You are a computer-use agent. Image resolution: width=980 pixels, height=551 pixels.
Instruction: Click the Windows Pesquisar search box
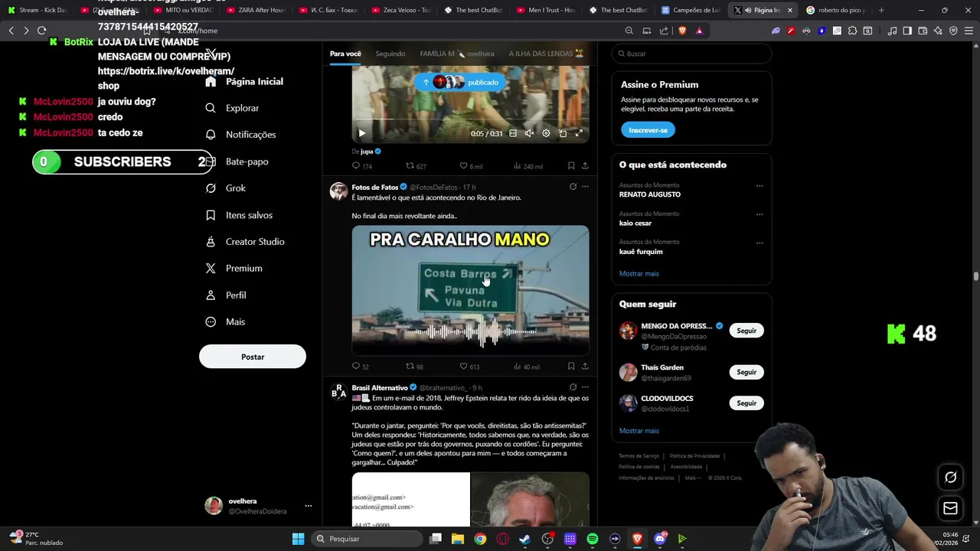367,539
